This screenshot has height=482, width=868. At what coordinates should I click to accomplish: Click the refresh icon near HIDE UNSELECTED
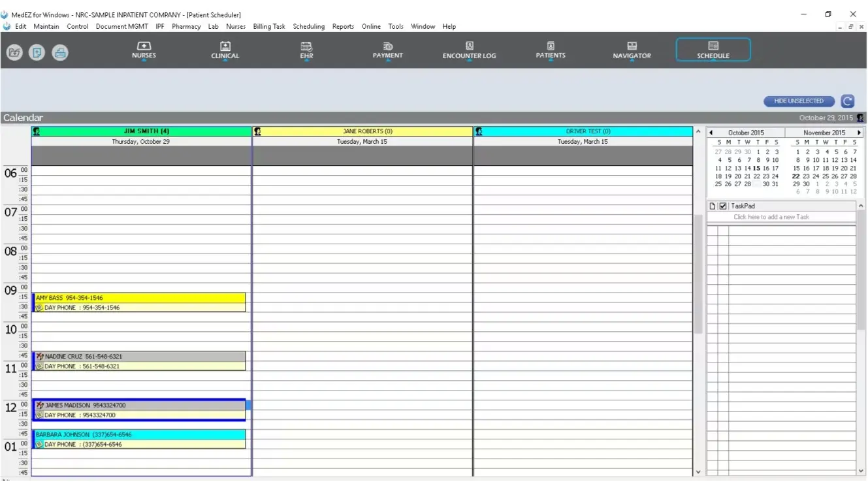847,101
